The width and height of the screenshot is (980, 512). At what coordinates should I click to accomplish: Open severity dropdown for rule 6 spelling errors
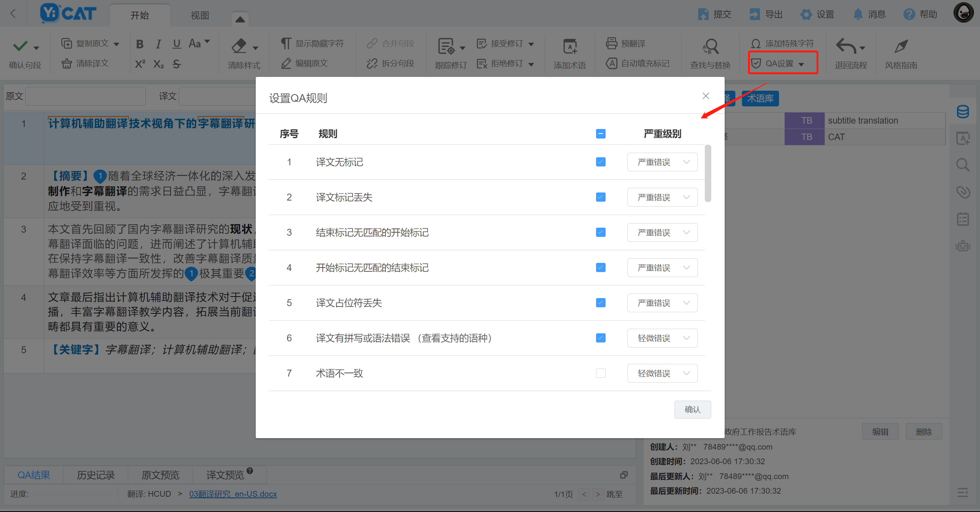pyautogui.click(x=662, y=338)
